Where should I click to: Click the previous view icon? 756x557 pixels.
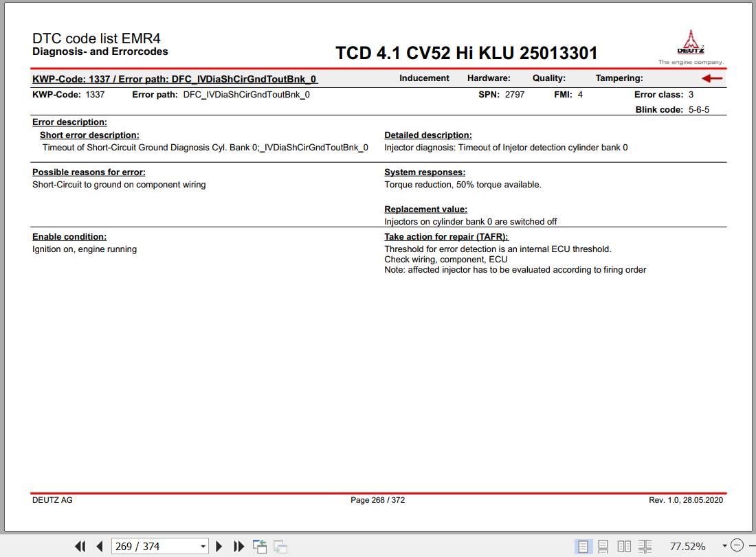pyautogui.click(x=260, y=547)
